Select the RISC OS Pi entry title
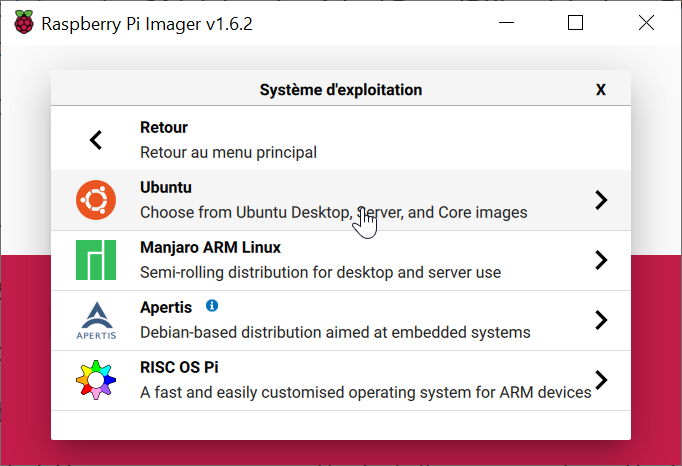Image resolution: width=682 pixels, height=466 pixels. 179,368
